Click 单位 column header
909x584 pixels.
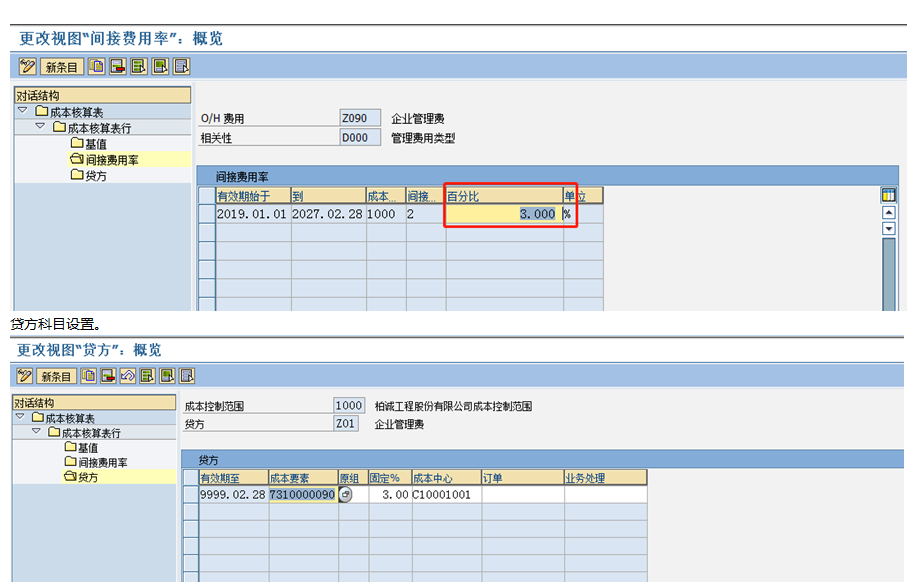[x=583, y=195]
